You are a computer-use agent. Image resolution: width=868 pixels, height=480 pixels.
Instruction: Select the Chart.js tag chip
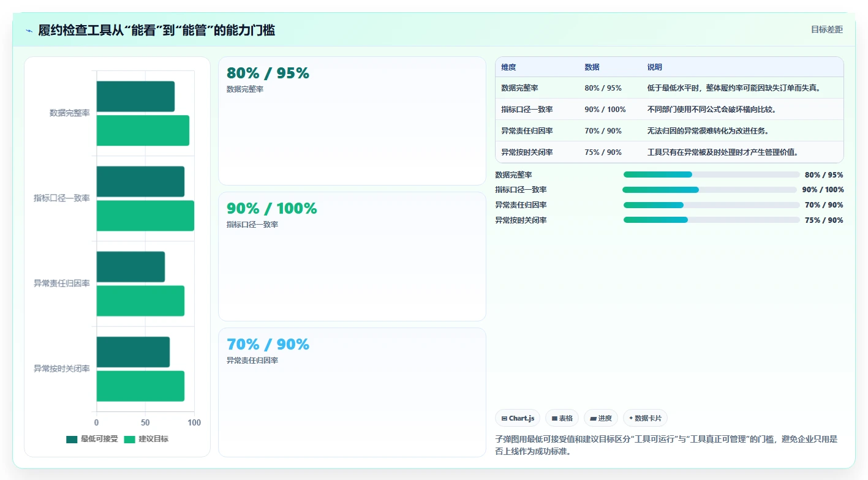tap(518, 418)
